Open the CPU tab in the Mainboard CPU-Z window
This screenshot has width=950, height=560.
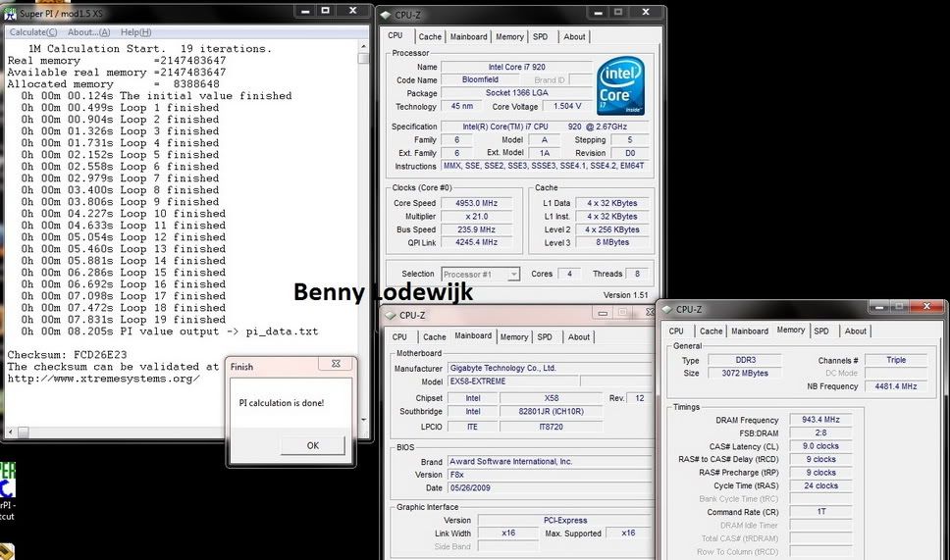point(399,337)
